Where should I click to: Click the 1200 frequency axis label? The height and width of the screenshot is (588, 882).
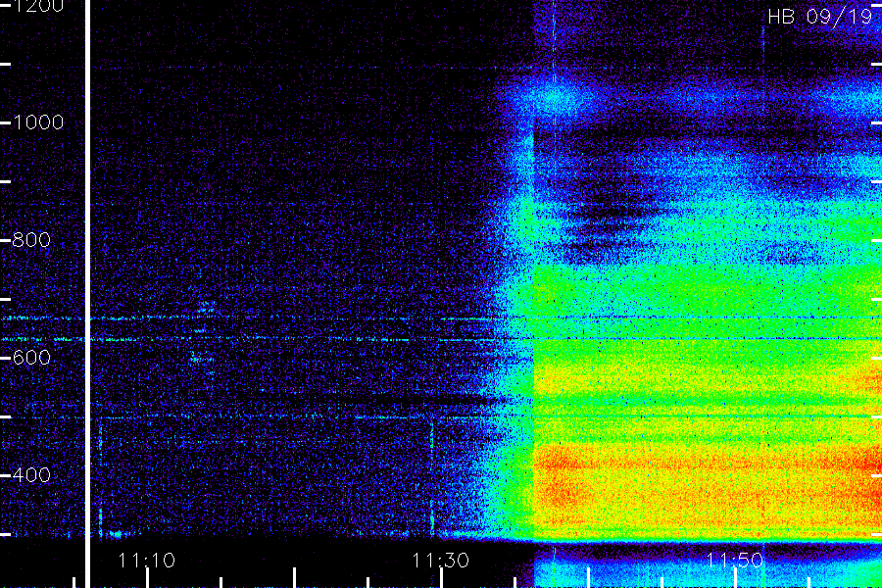pos(38,6)
